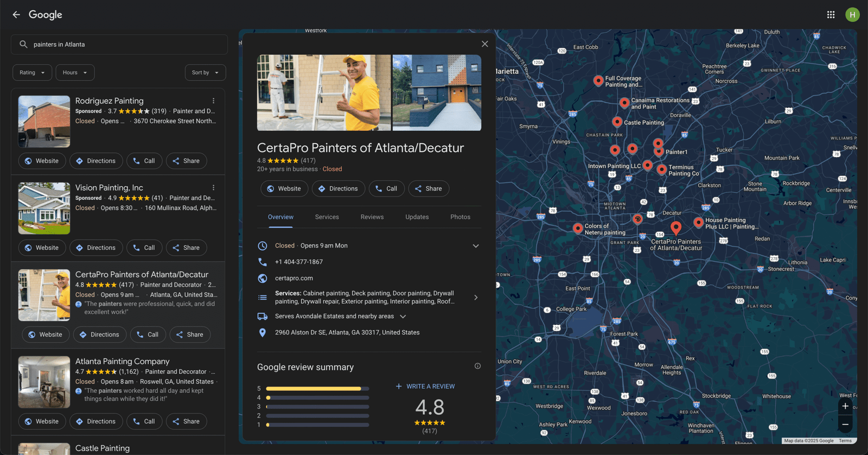
Task: Open the certapro.com link
Action: click(294, 279)
